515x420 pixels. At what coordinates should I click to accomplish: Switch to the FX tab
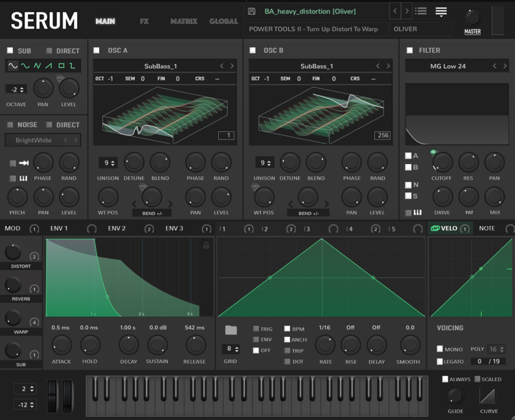click(144, 22)
